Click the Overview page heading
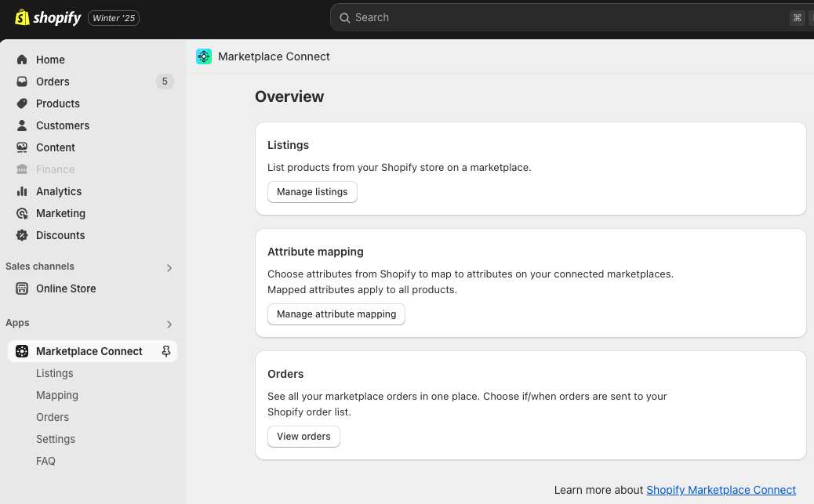Screen dimensions: 814x504 (x=289, y=96)
